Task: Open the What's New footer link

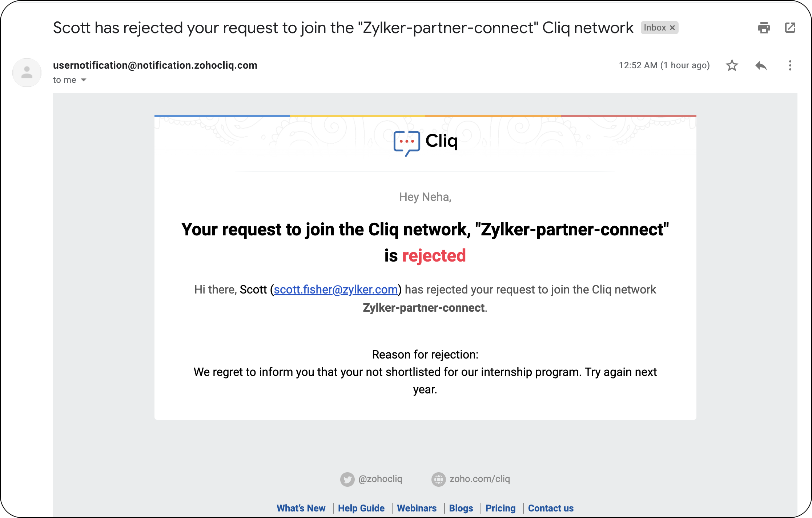Action: click(301, 508)
